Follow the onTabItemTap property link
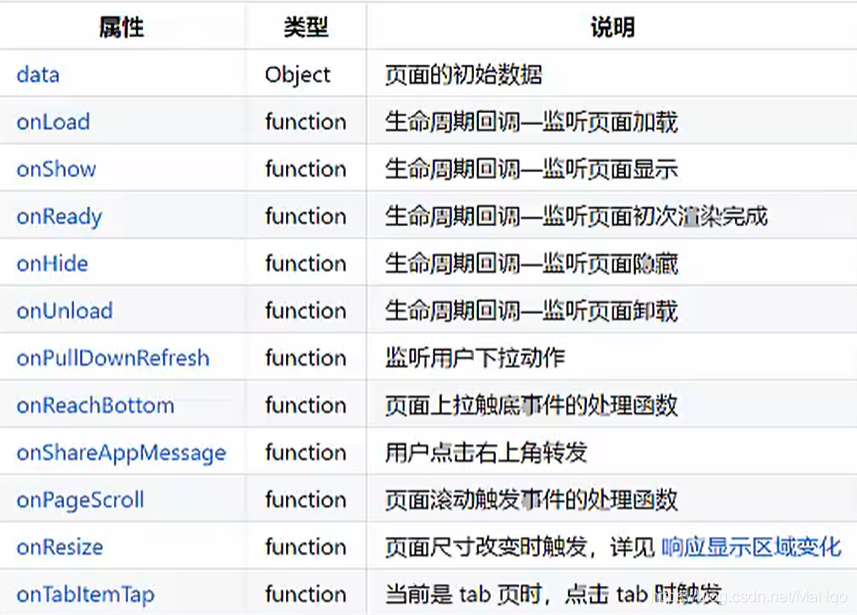Screen dimensions: 857x615 coord(85,595)
